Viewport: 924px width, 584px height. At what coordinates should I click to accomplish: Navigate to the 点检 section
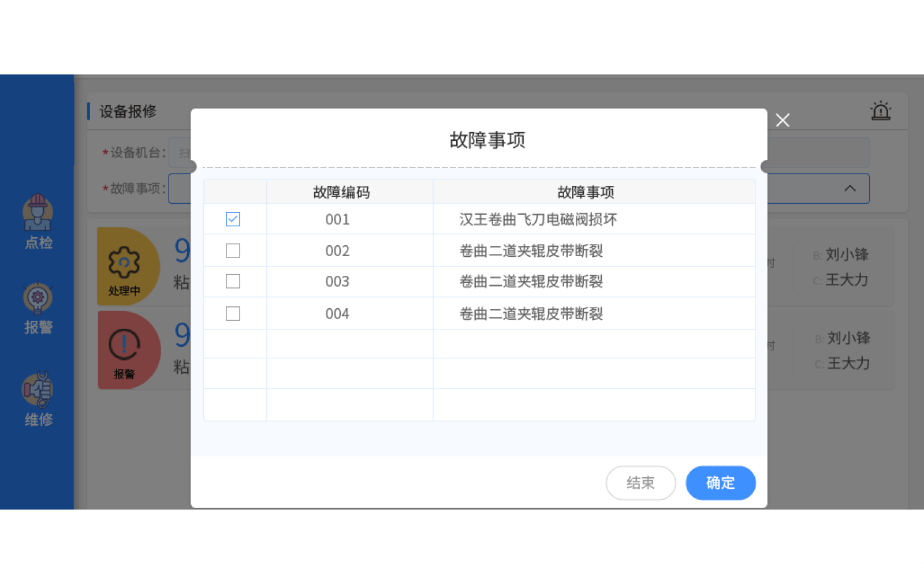click(x=37, y=243)
